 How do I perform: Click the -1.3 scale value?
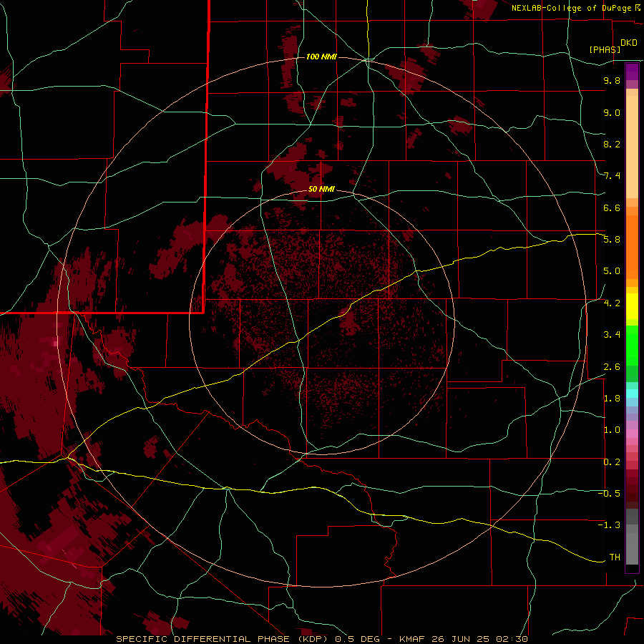point(609,525)
